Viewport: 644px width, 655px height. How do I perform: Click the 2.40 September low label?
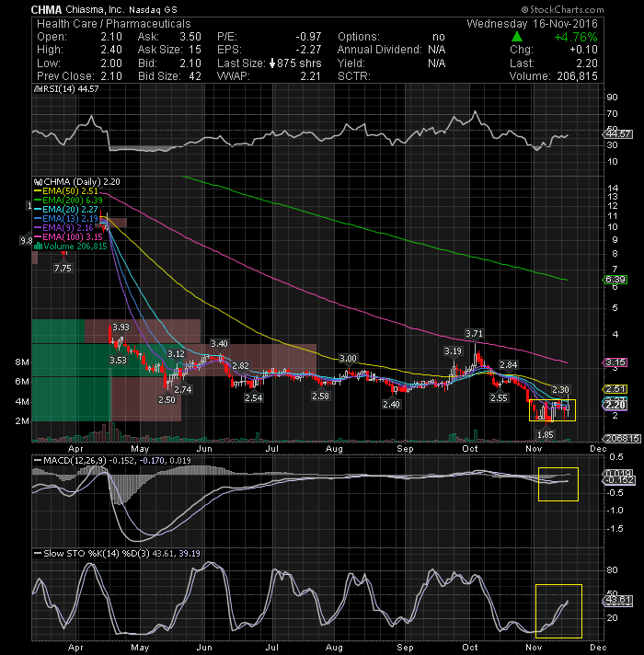pos(391,404)
